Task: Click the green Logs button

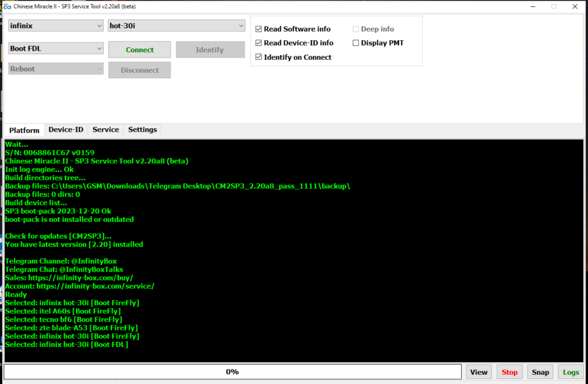Action: 571,372
